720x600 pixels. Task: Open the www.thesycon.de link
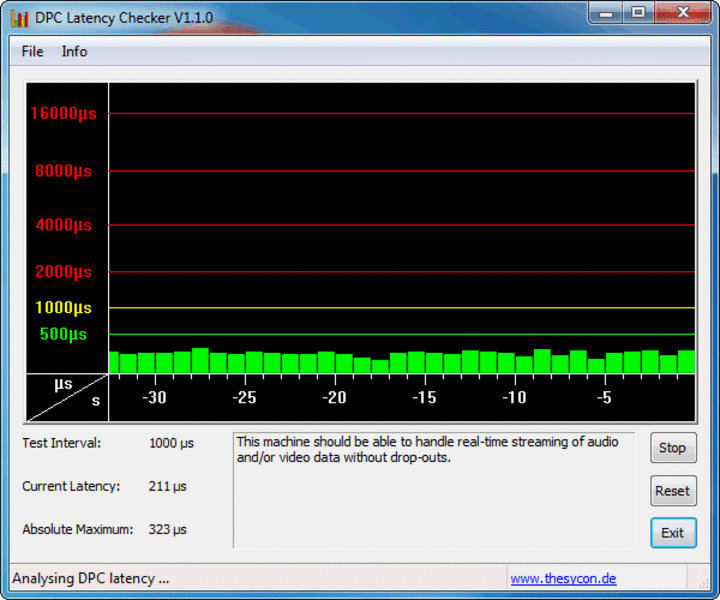point(563,578)
